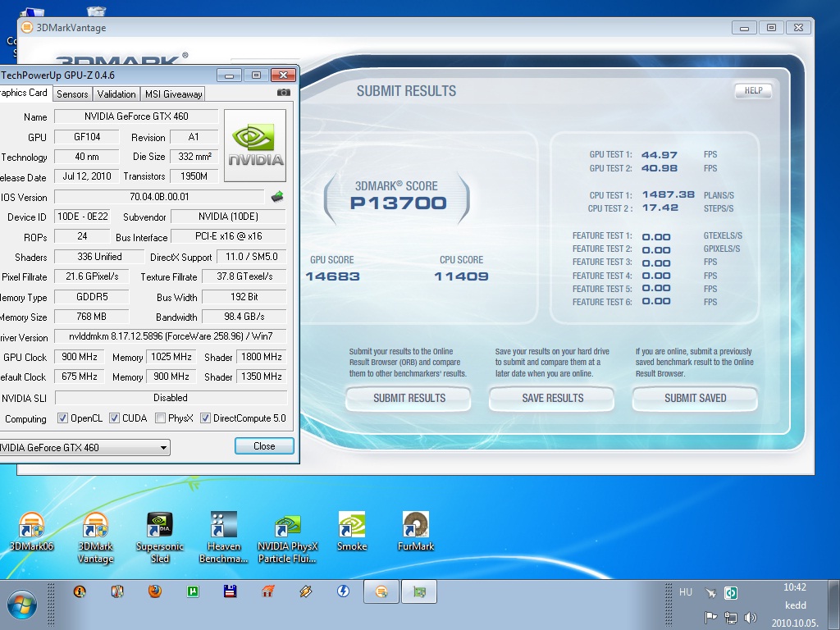Viewport: 840px width, 630px height.
Task: Click the SUBMIT RESULTS button
Action: [409, 398]
